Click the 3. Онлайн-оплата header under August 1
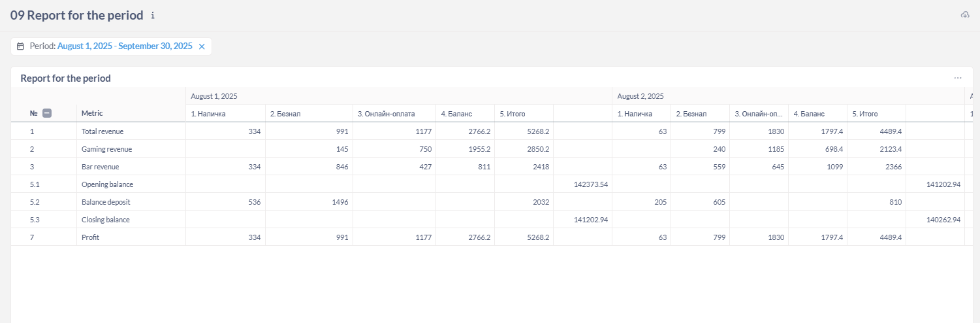Image resolution: width=980 pixels, height=323 pixels. pos(386,114)
